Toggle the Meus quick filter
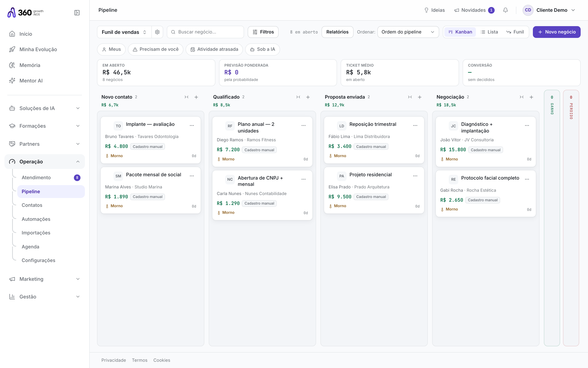Viewport: 588px width, 368px height. point(111,49)
